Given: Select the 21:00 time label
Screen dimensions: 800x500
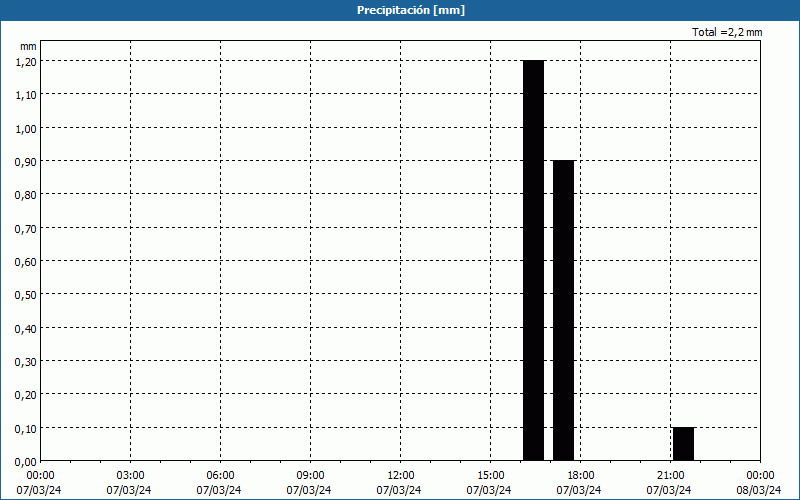Looking at the screenshot, I should click(670, 476).
